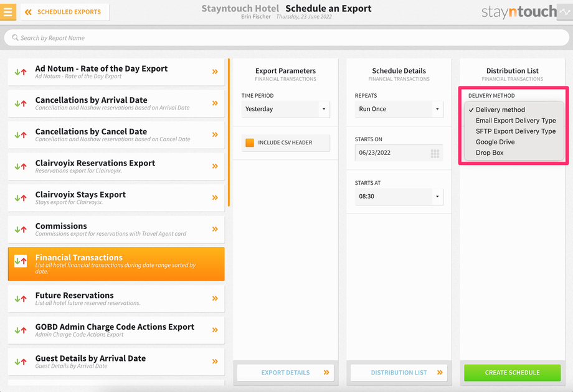Image resolution: width=573 pixels, height=392 pixels.
Task: Click export icon for Cancellations by Arrival Date
Action: tap(21, 103)
